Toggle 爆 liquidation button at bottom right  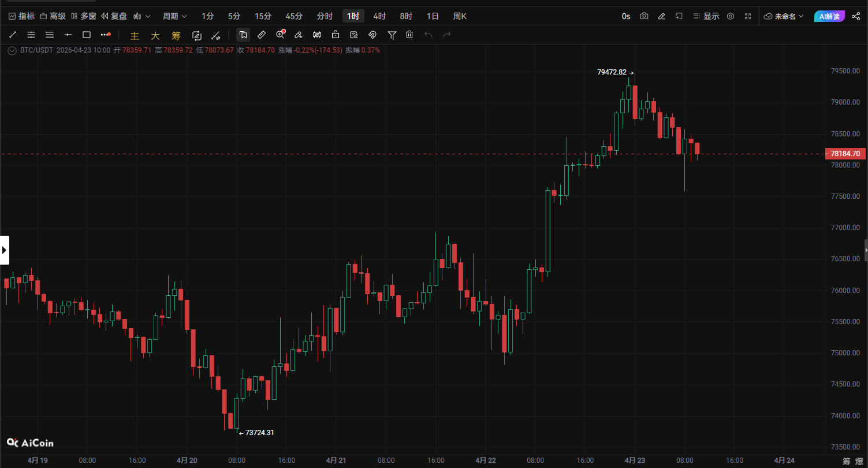[x=859, y=461]
